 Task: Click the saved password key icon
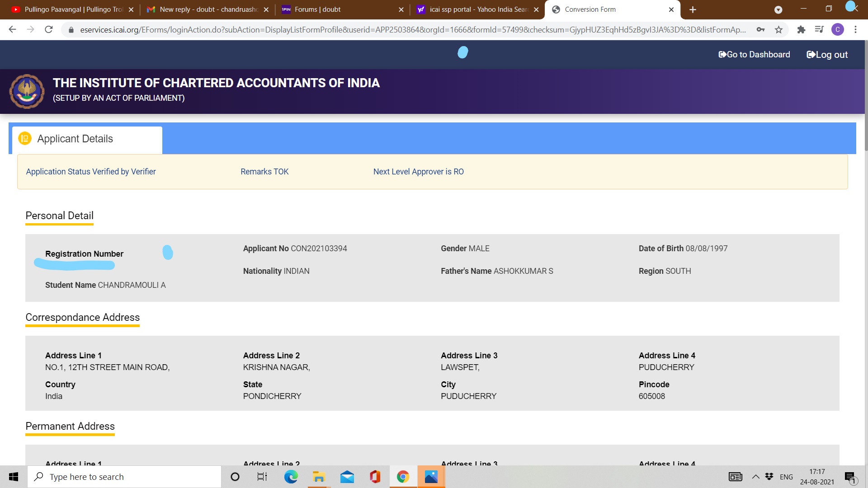tap(760, 30)
